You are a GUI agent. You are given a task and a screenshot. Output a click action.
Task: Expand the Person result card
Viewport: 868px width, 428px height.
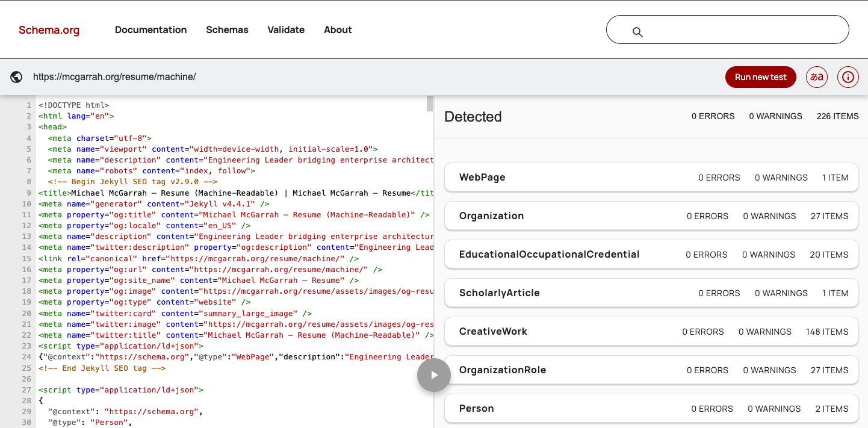click(651, 409)
